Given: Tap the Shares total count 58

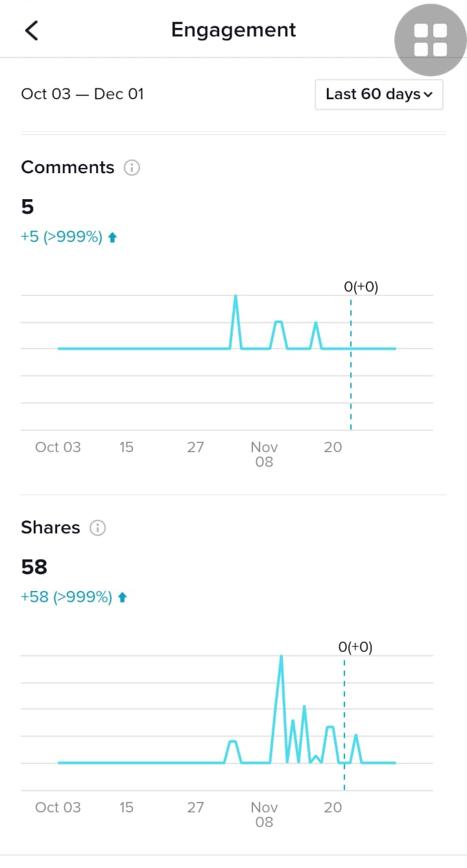Looking at the screenshot, I should point(34,567).
